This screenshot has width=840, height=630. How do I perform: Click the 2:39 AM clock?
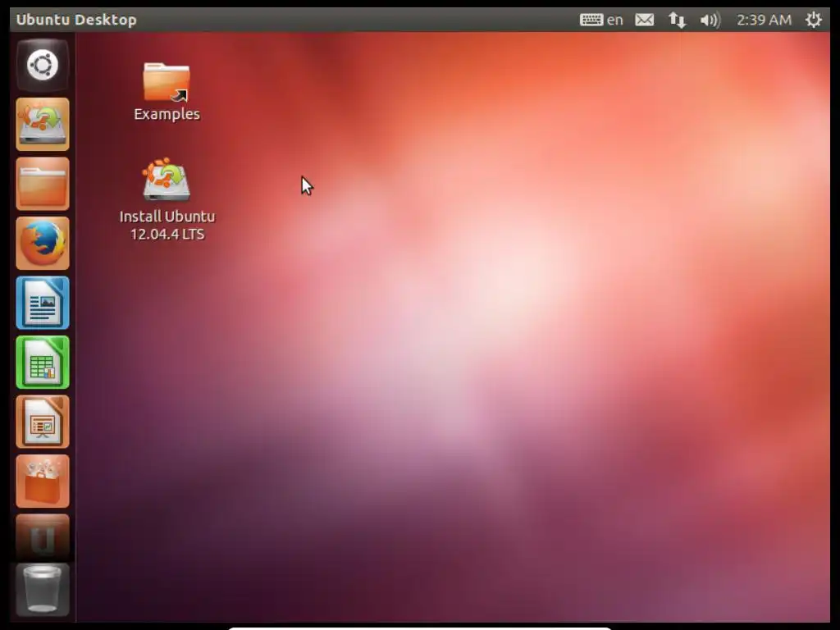[764, 20]
